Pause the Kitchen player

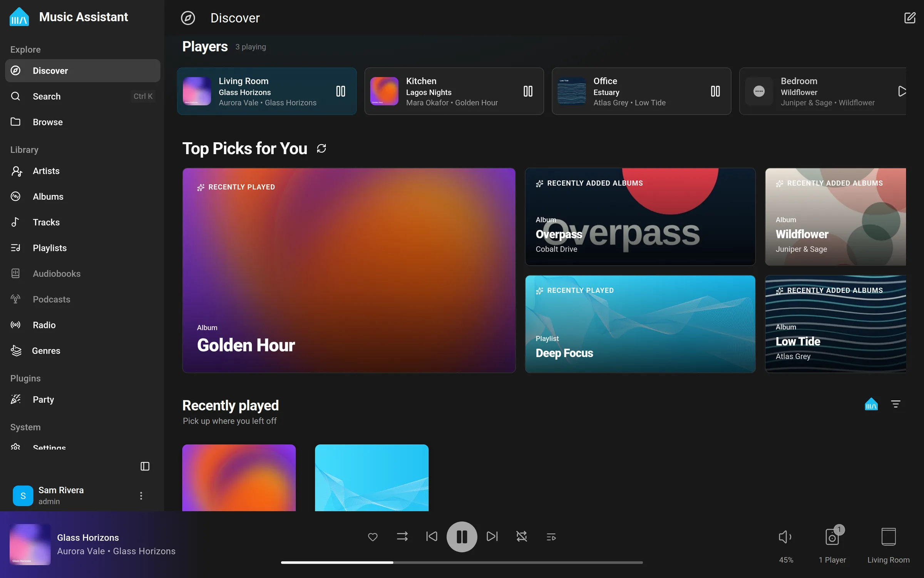point(528,91)
